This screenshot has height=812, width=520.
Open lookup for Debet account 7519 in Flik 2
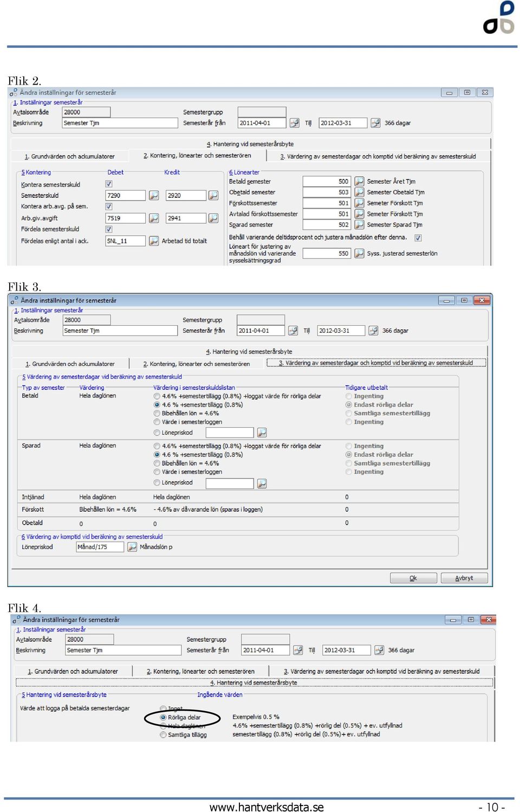(x=154, y=218)
